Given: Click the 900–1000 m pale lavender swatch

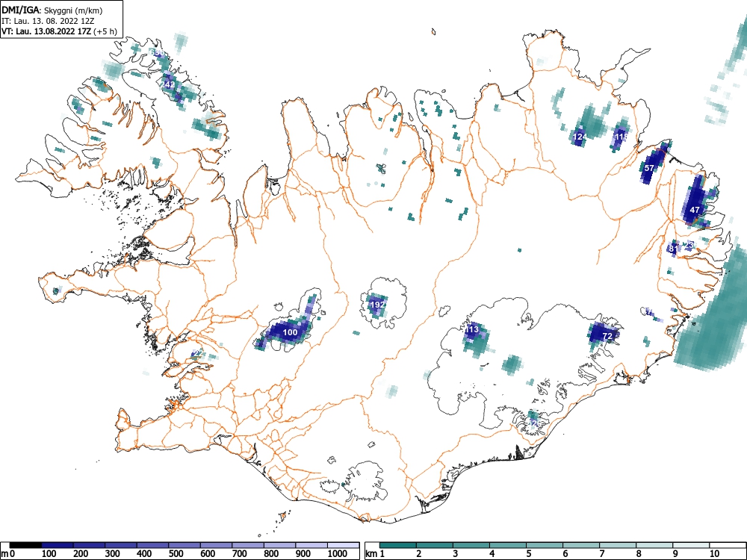Looking at the screenshot, I should point(311,545).
